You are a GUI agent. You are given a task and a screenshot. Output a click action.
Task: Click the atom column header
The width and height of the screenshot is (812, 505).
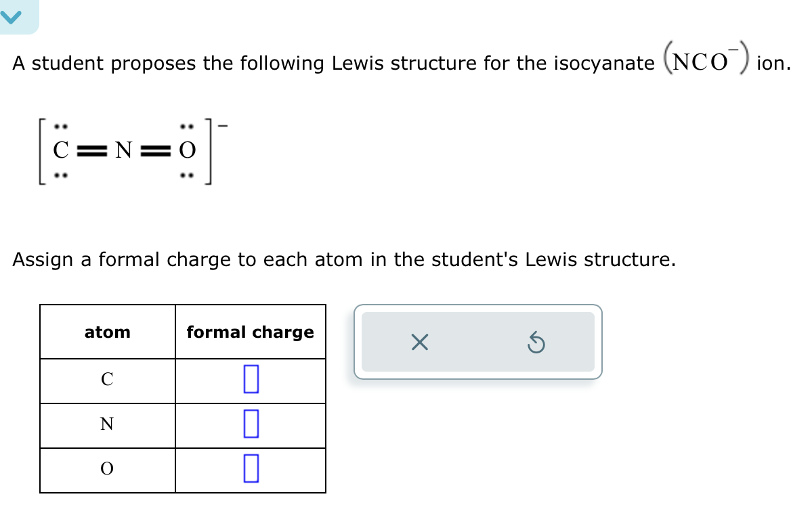[x=106, y=332]
